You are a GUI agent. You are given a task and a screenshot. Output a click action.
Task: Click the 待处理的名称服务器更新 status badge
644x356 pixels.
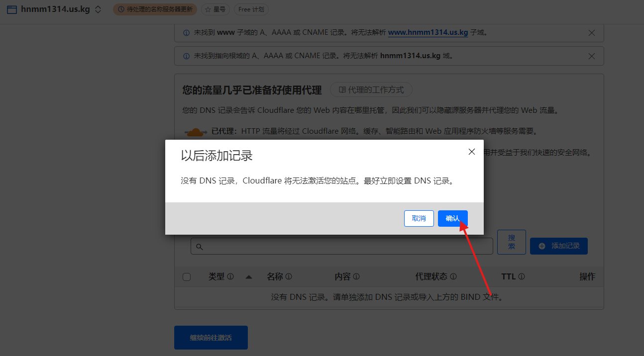click(x=155, y=9)
